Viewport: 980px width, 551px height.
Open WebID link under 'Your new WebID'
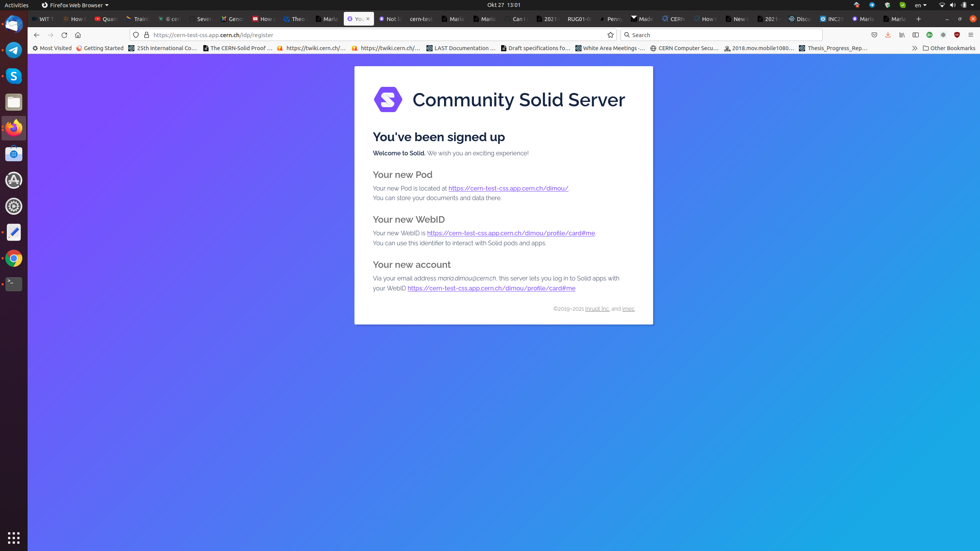[511, 233]
